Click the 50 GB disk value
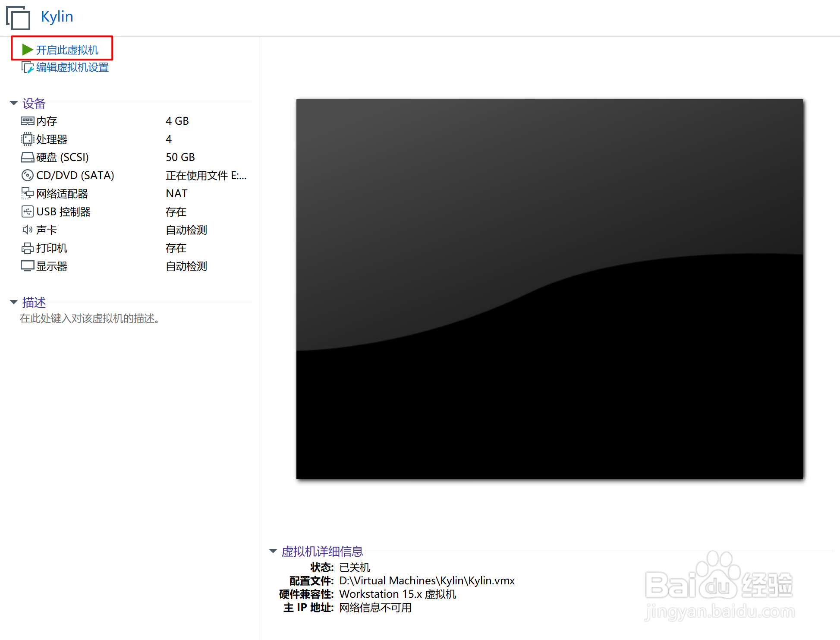The height and width of the screenshot is (640, 840). point(180,157)
